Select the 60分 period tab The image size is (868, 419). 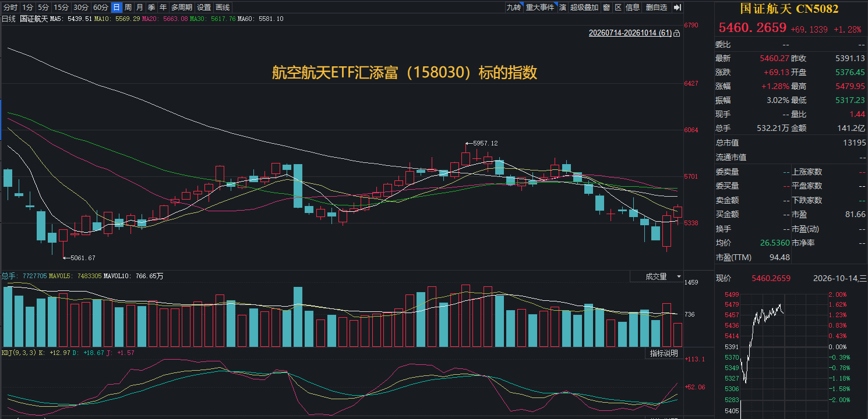click(101, 8)
